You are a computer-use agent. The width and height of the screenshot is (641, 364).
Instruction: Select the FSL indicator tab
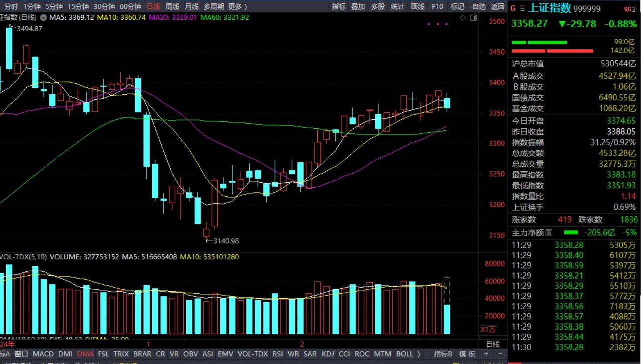coord(103,354)
